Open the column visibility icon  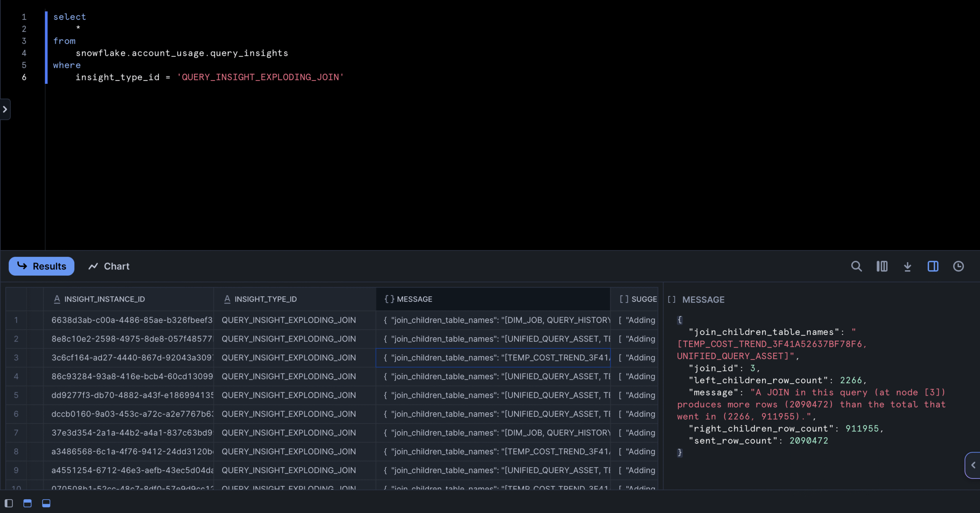882,266
